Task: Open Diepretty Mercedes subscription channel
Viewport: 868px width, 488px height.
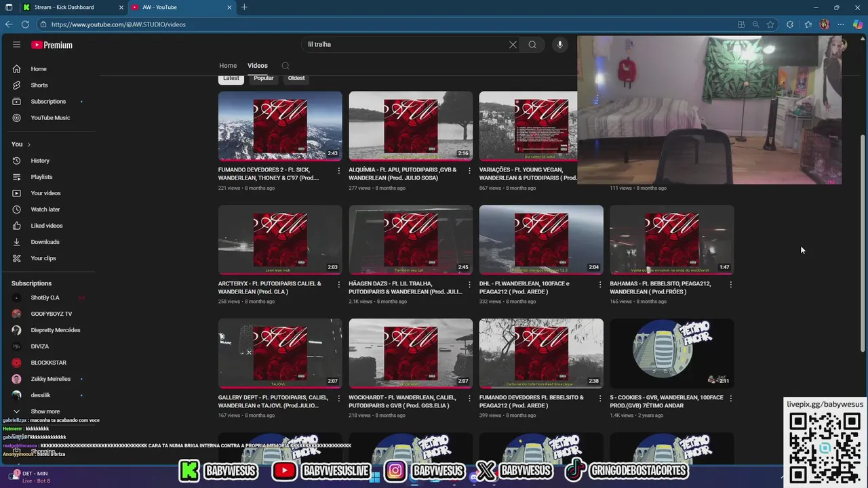Action: [55, 330]
